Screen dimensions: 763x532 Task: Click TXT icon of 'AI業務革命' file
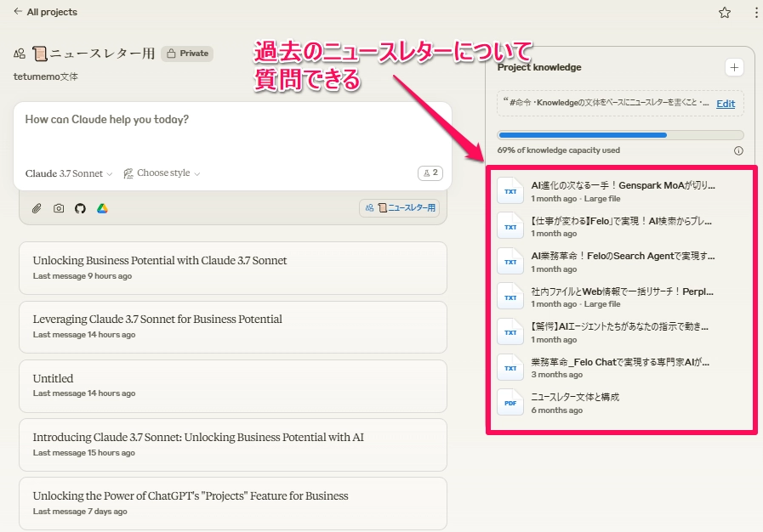(510, 262)
